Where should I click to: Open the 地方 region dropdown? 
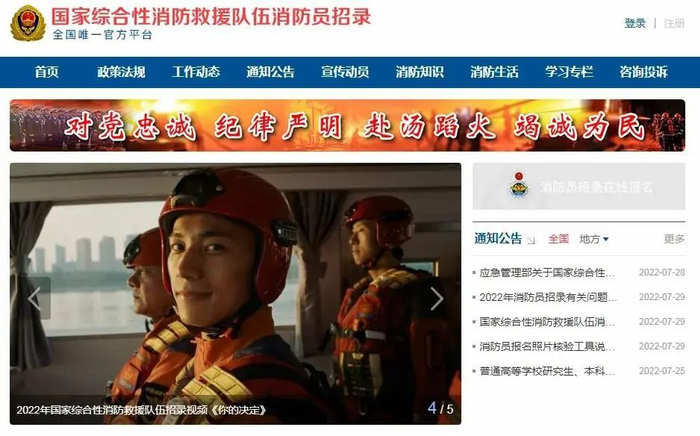pos(594,239)
